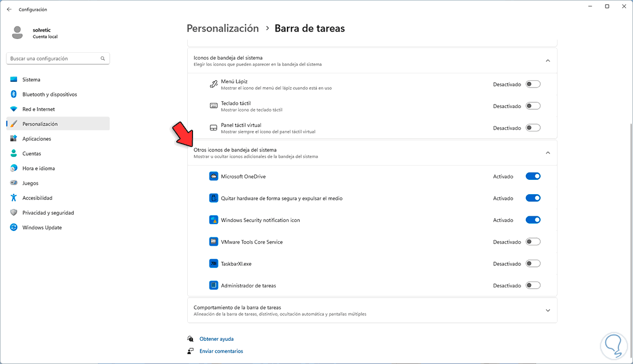Click the Microsoft OneDrive cloud icon
Viewport: 633px width, 364px height.
pos(214,177)
